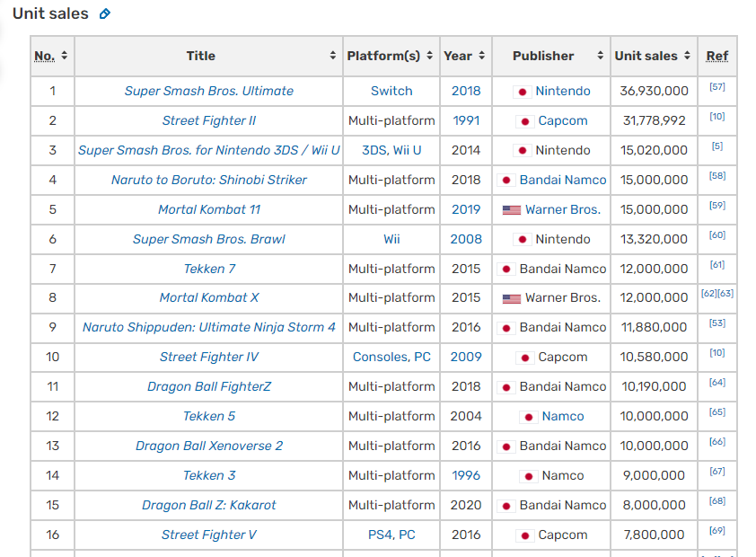Image resolution: width=756 pixels, height=557 pixels.
Task: Click the Unit sales edit pencil icon
Action: pos(105,14)
